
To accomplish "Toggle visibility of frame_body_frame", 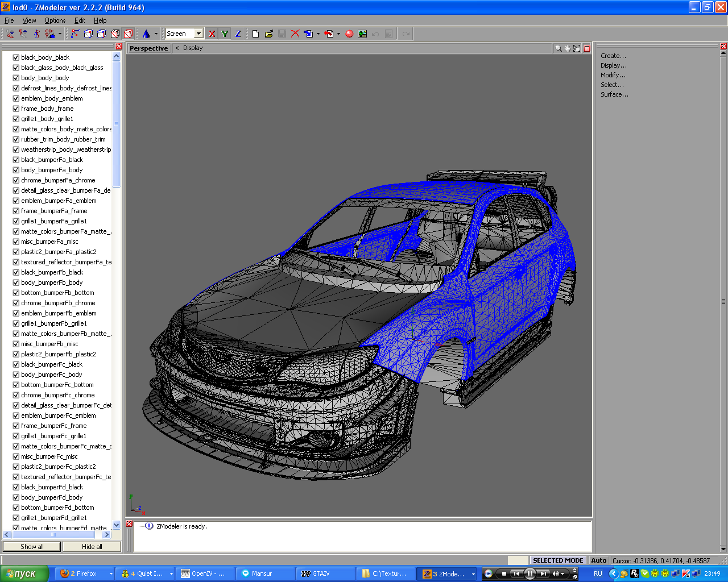I will (x=16, y=109).
